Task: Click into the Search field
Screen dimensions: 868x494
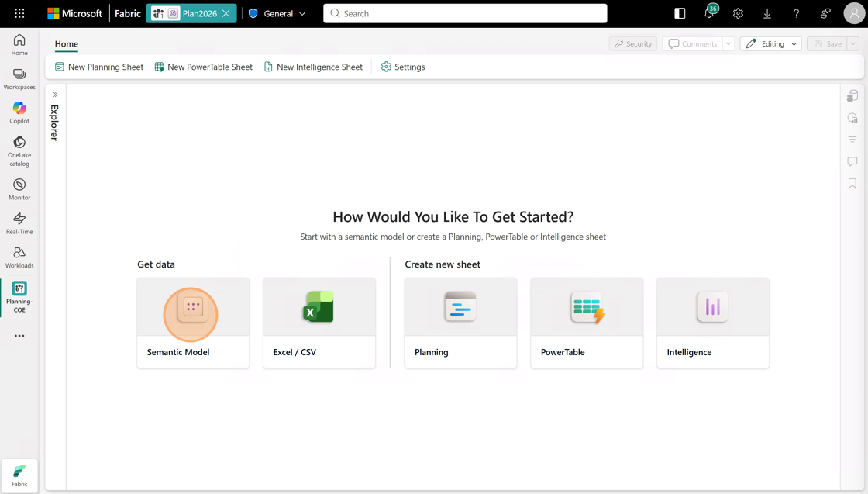Action: (x=465, y=13)
